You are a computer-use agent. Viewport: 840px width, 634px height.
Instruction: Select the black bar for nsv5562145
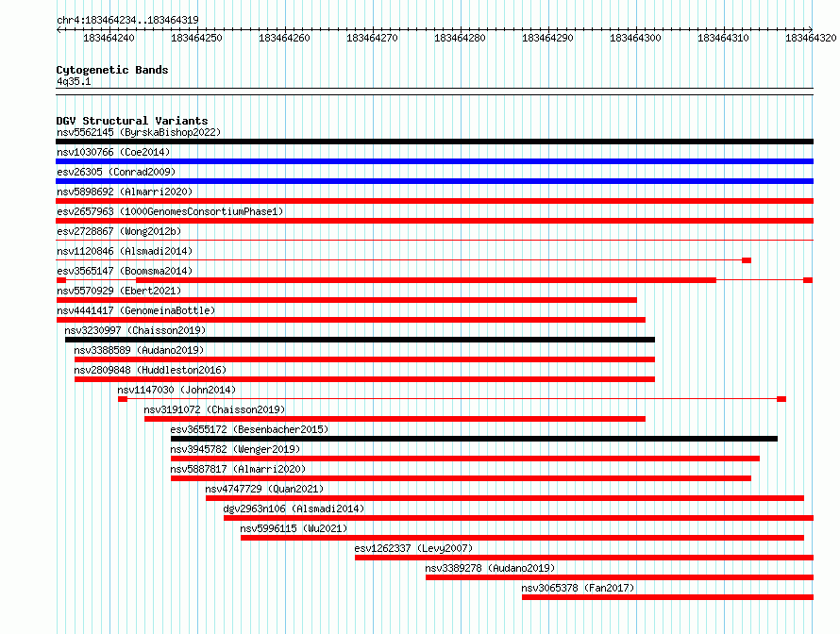(x=434, y=142)
